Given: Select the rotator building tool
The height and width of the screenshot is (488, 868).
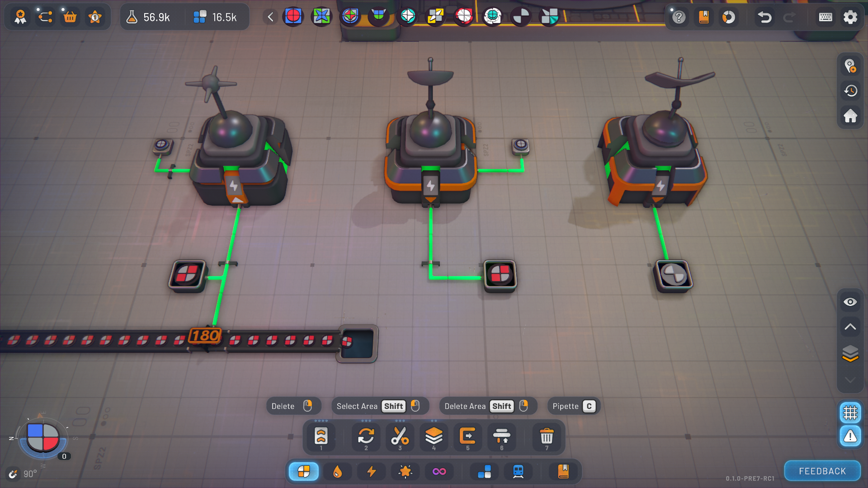Looking at the screenshot, I should 366,436.
